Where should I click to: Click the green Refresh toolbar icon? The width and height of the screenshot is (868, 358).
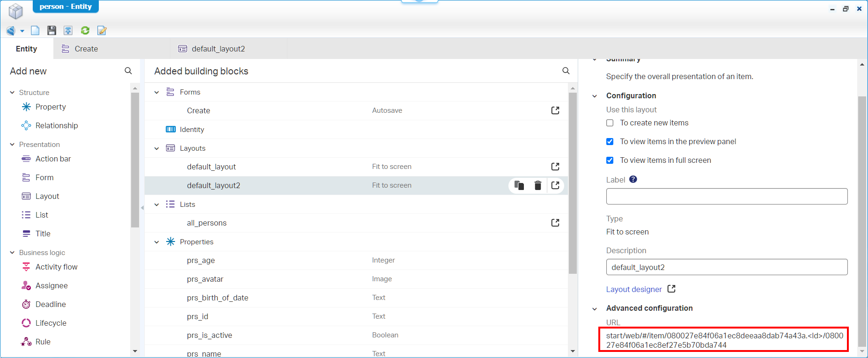click(x=85, y=31)
